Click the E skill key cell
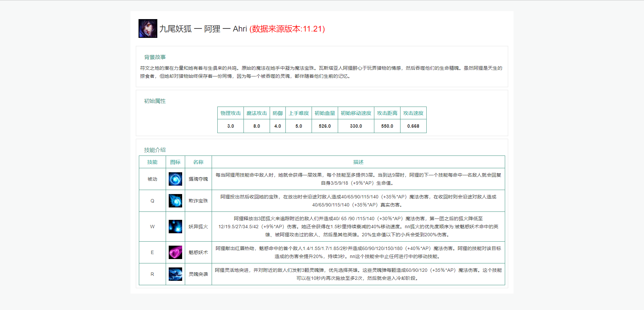The image size is (644, 310). (x=152, y=252)
